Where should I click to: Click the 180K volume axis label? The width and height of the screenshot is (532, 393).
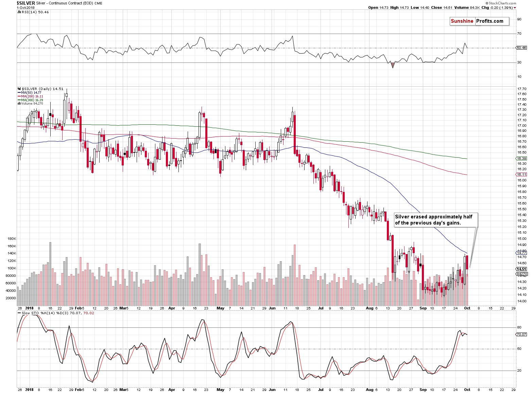click(12, 239)
